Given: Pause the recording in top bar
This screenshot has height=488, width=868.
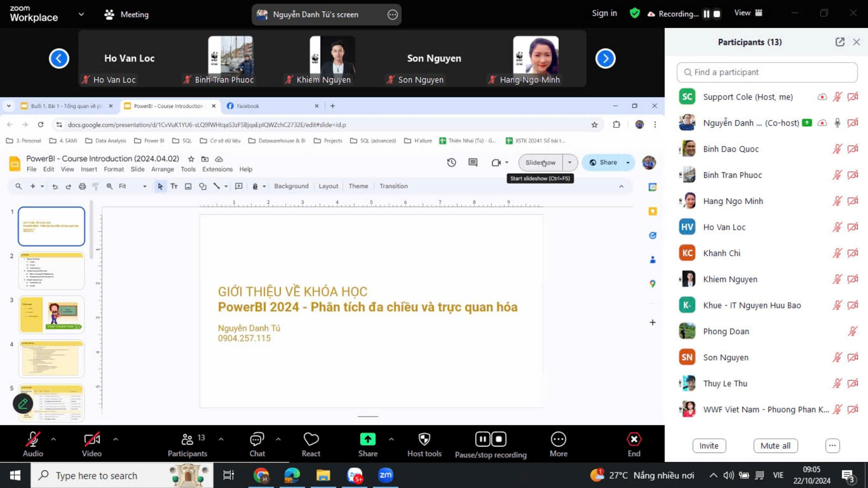Looking at the screenshot, I should point(707,14).
